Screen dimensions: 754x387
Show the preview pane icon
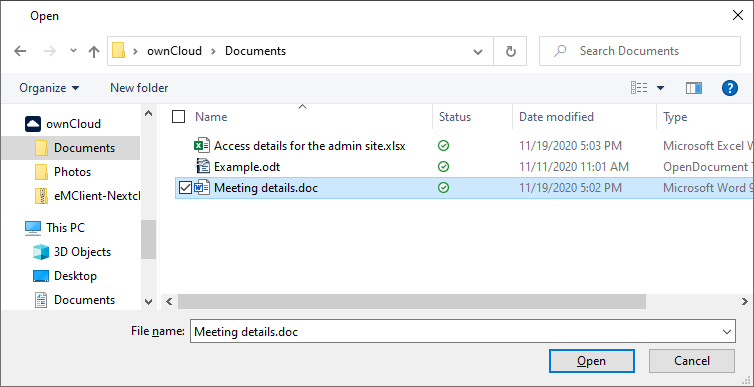tap(693, 88)
